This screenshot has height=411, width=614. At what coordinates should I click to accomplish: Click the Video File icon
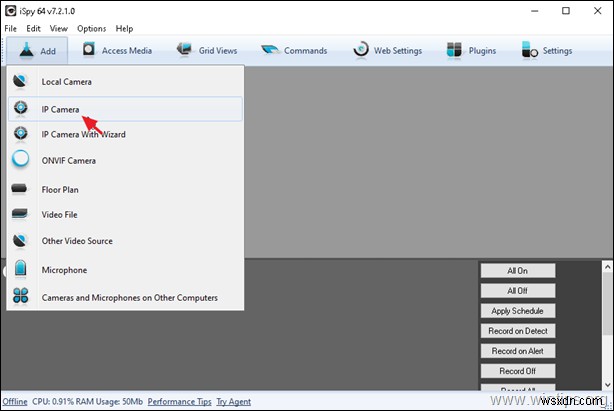pyautogui.click(x=20, y=214)
